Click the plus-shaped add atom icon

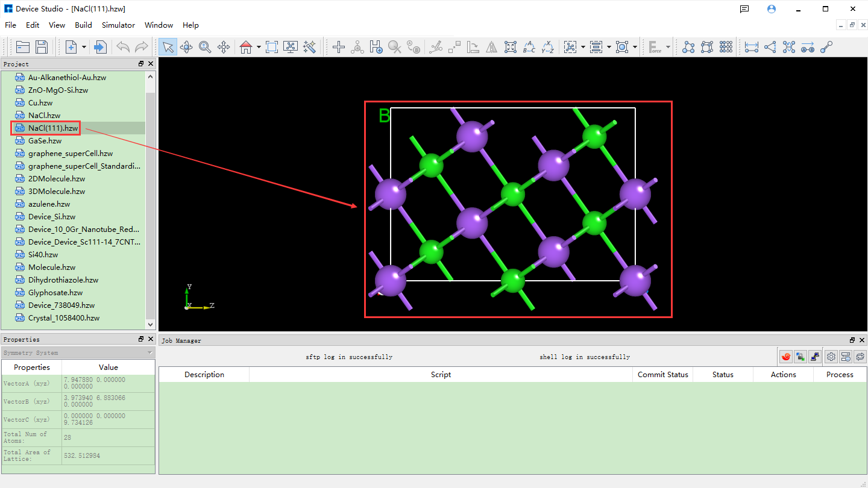(339, 47)
